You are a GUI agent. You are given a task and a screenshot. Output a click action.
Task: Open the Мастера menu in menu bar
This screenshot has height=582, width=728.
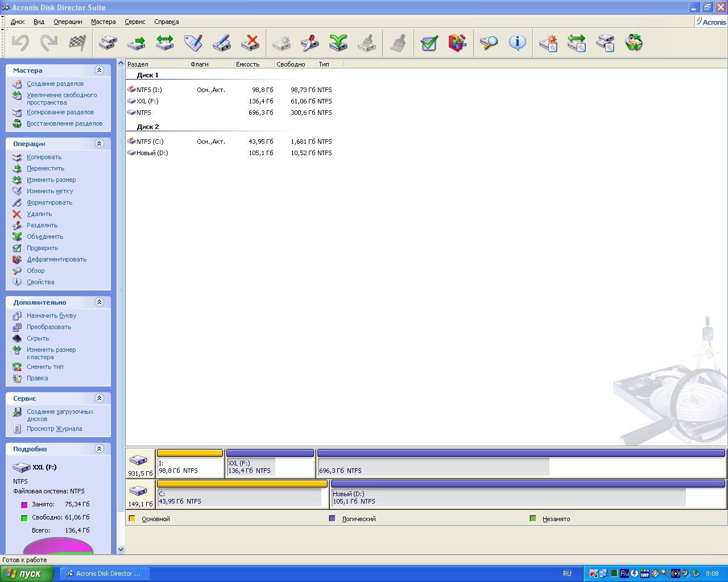point(103,22)
